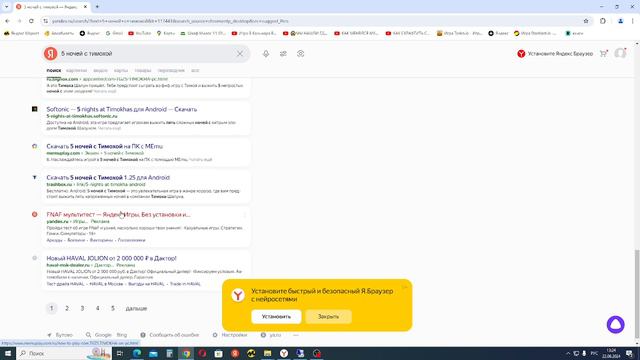
Task: Open the FNAF мультитест ad link
Action: [118, 214]
